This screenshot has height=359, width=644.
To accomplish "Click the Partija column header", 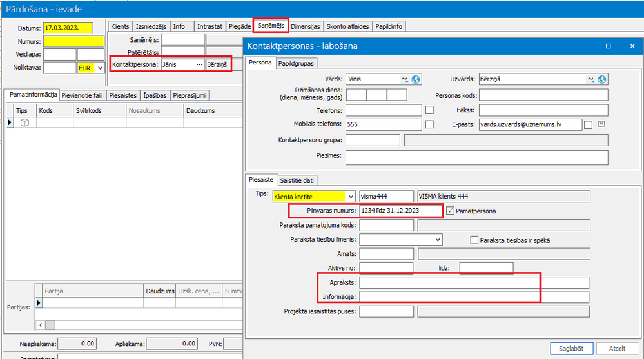I will (x=93, y=291).
